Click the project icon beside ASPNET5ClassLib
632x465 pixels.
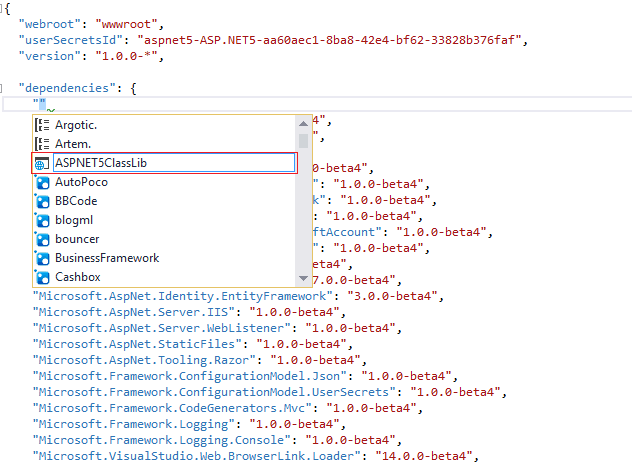point(42,163)
